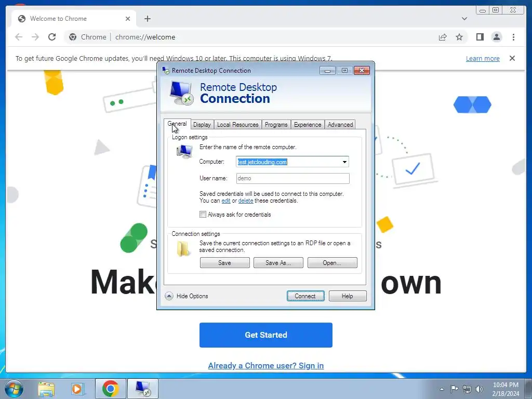Click the Chrome back arrow
532x399 pixels.
(19, 37)
